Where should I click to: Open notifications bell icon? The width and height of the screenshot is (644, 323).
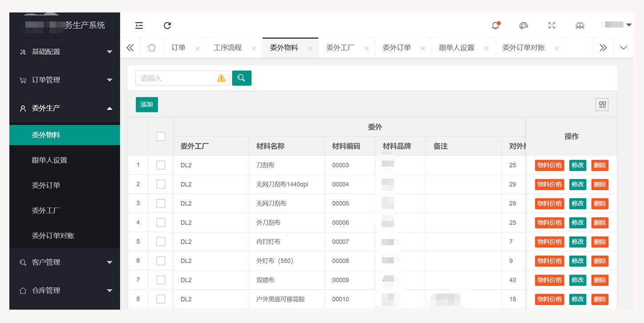496,26
